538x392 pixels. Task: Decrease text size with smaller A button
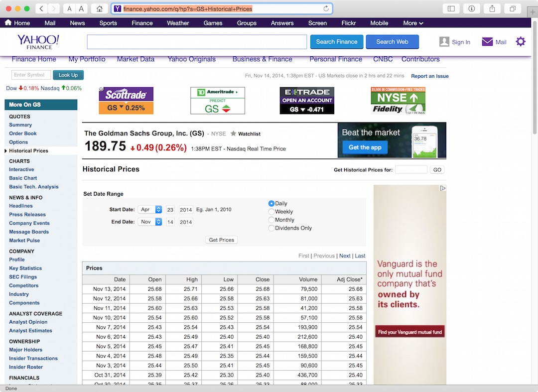[x=69, y=8]
